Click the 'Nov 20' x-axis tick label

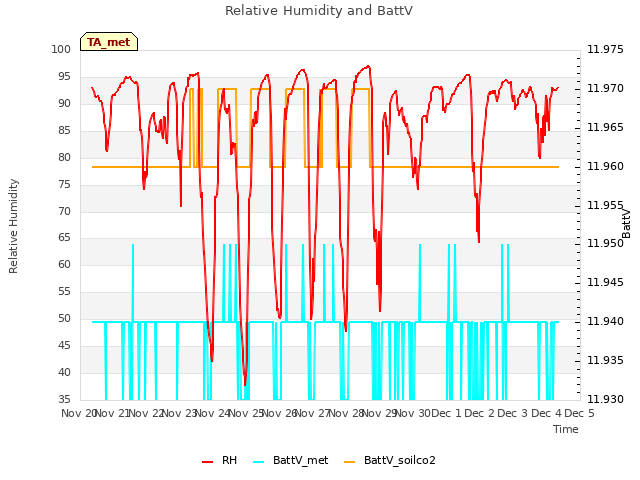click(79, 413)
